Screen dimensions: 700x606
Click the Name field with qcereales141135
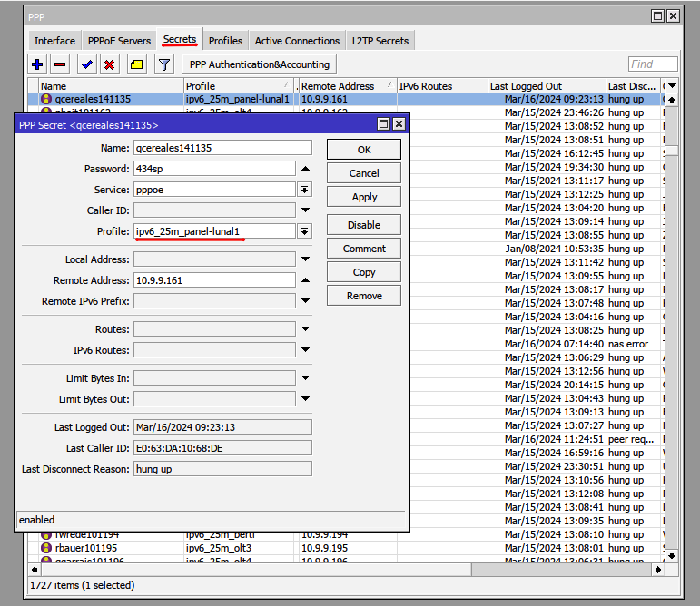(222, 148)
